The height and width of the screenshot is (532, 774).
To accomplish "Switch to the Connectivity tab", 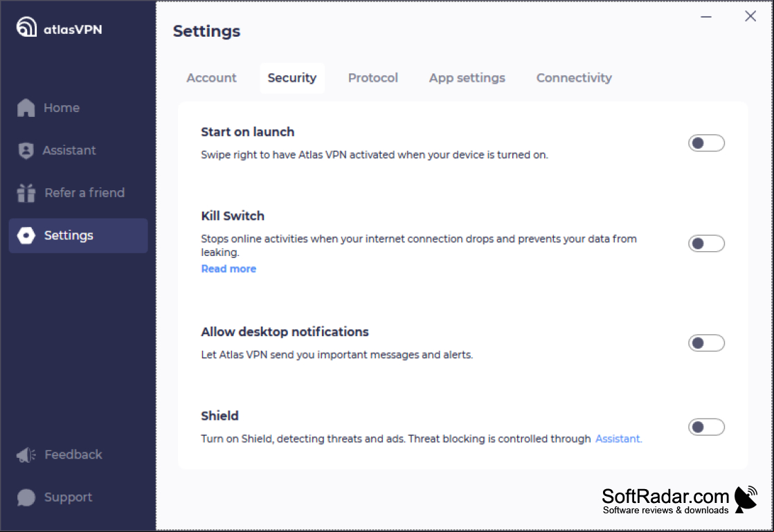I will tap(574, 78).
